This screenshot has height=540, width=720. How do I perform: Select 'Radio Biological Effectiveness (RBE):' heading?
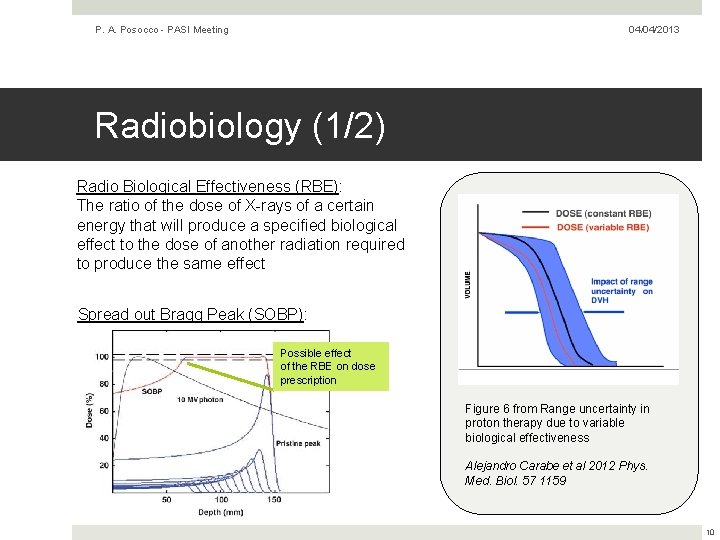coord(209,186)
